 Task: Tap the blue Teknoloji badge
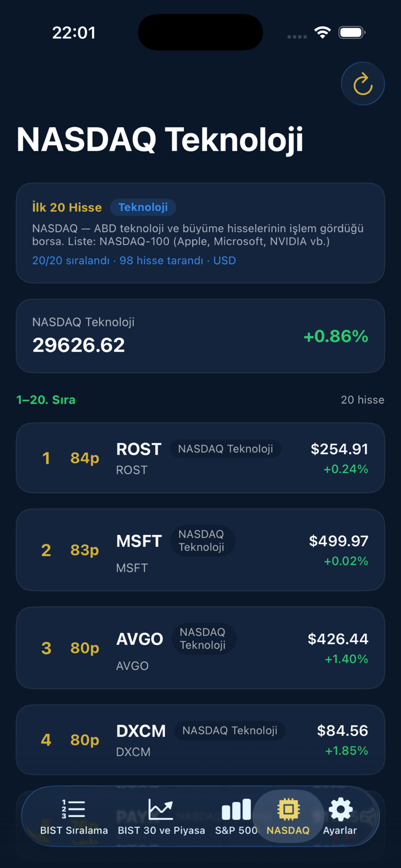143,207
